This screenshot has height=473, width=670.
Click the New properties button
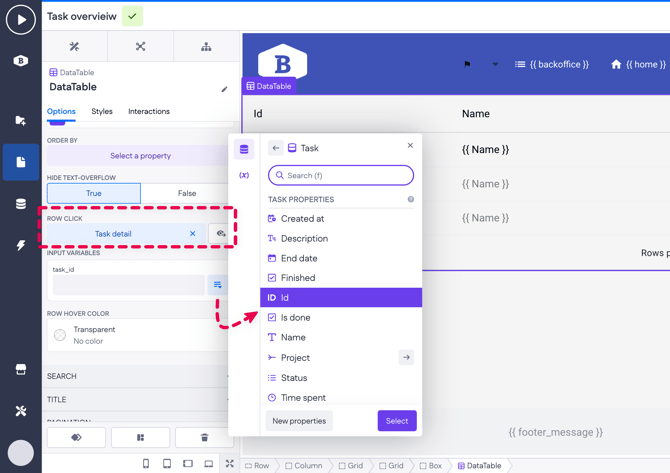point(299,421)
